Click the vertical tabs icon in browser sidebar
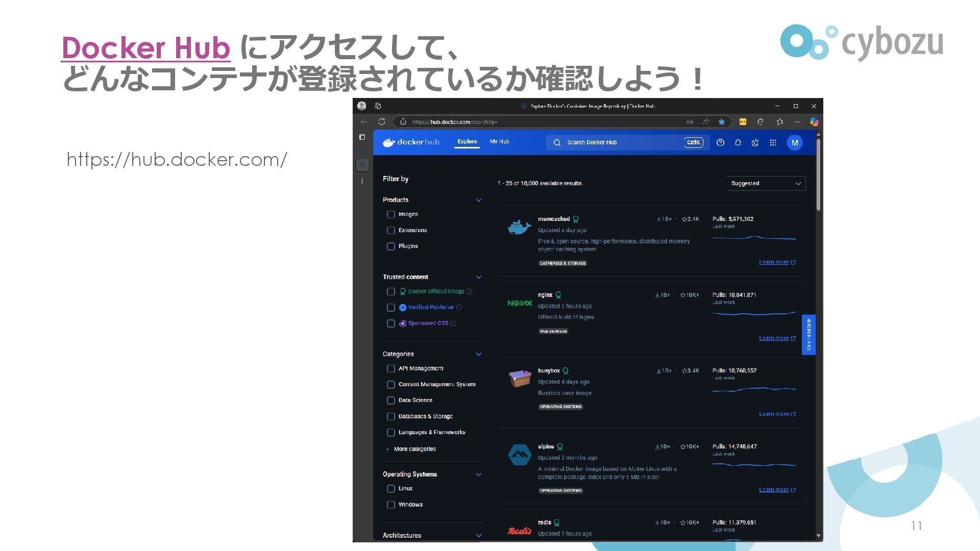 [362, 137]
